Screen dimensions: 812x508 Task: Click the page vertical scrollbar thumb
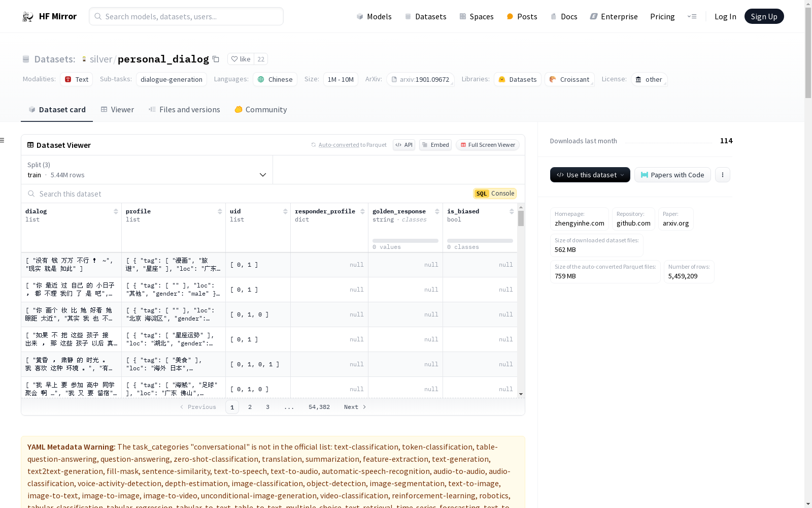(x=808, y=52)
